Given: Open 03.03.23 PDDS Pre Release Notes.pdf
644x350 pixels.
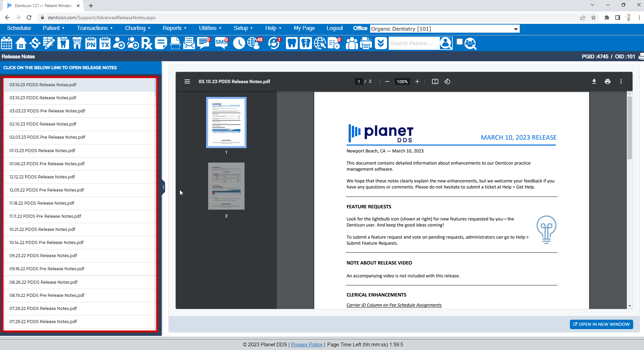Looking at the screenshot, I should tap(79, 111).
